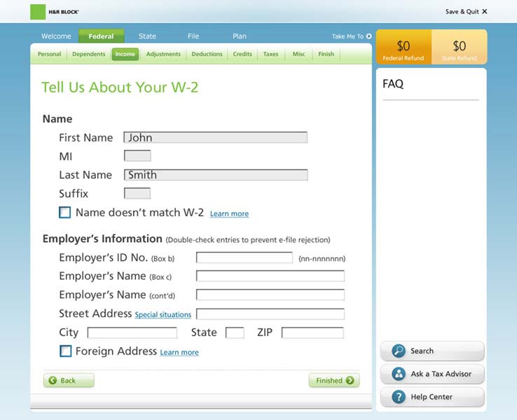Screen dimensions: 517x420
Task: Click the (nn-nnnnnnn) format hint
Action: 322,258
